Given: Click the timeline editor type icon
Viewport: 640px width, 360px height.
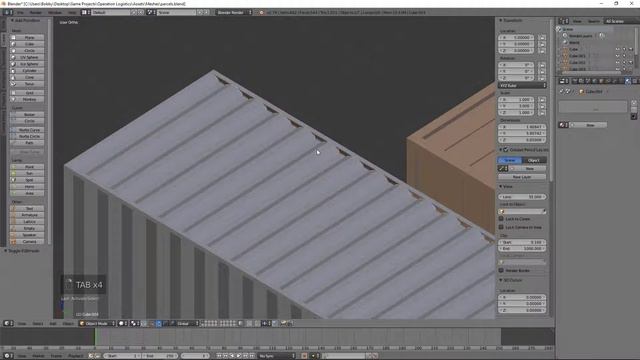Looking at the screenshot, I should tap(8, 356).
